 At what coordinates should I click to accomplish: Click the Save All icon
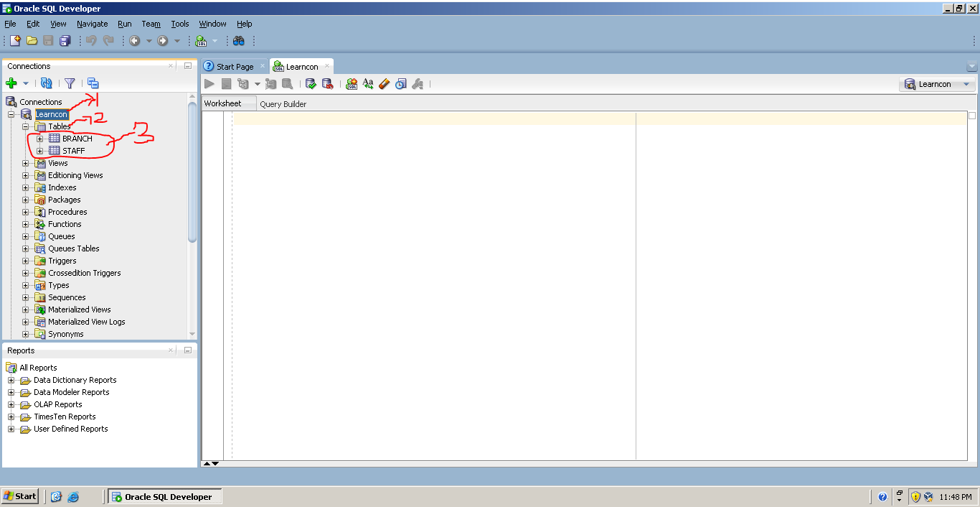[x=65, y=41]
